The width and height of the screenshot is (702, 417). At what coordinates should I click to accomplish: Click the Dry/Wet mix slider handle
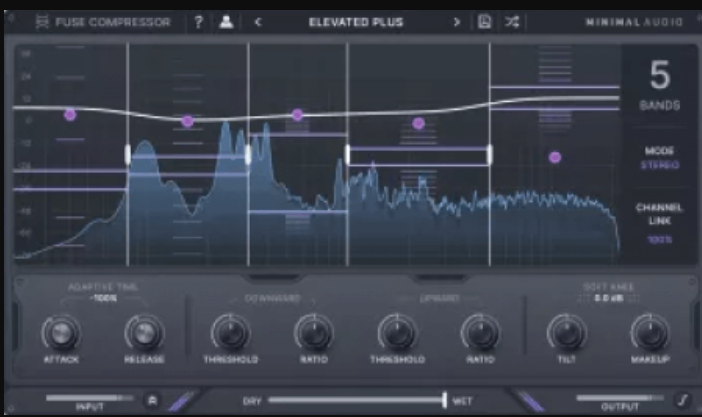pos(444,400)
